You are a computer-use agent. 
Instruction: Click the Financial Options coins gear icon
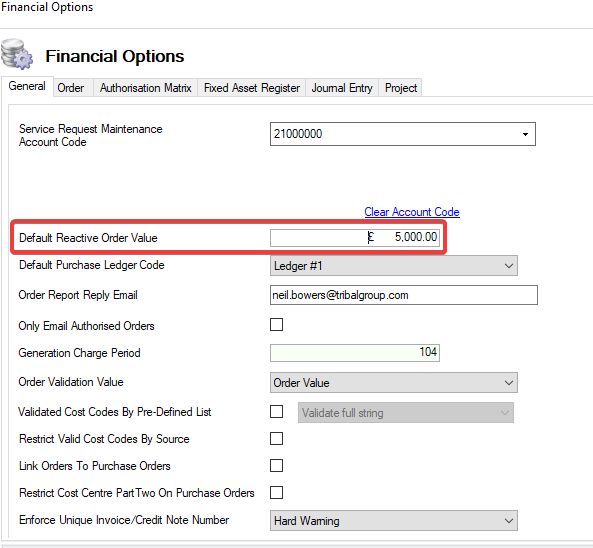pyautogui.click(x=17, y=54)
